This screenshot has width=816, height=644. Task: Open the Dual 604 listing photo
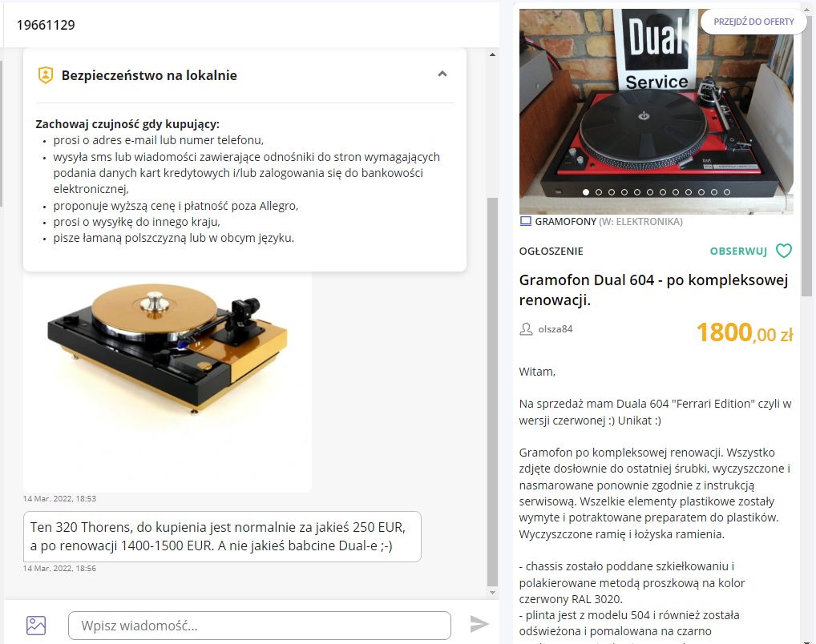[x=656, y=111]
